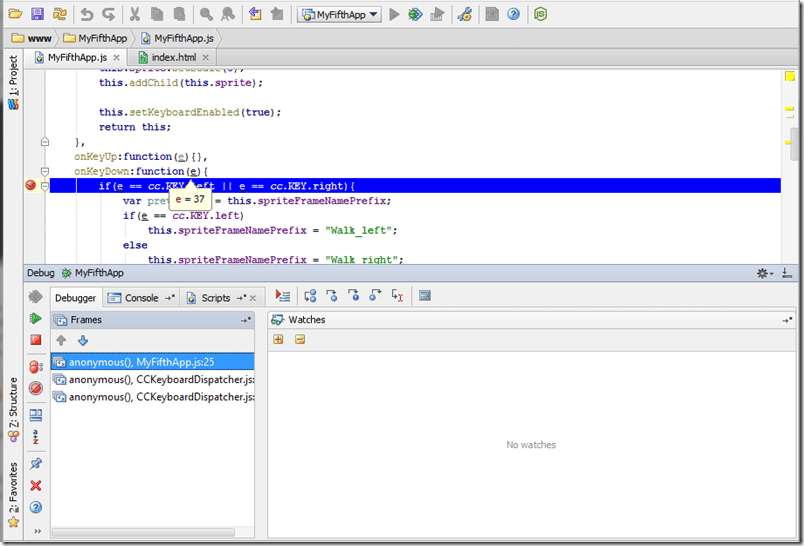The image size is (804, 546).
Task: Click the Run to Cursor icon
Action: [x=397, y=296]
